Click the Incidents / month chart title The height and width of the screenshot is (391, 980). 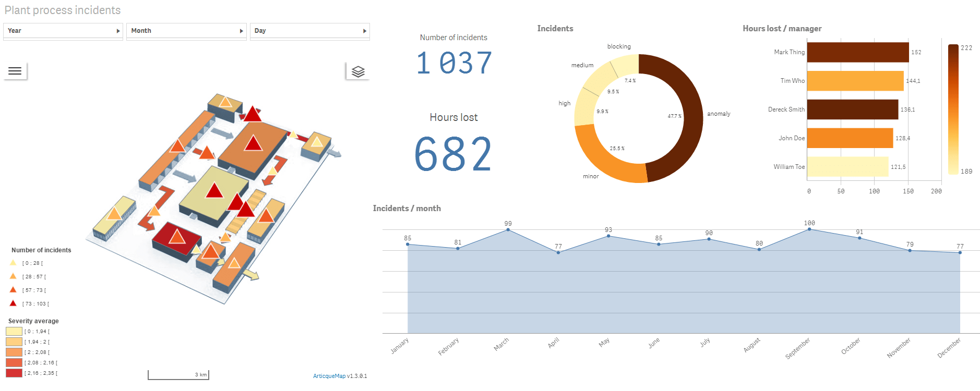[407, 209]
